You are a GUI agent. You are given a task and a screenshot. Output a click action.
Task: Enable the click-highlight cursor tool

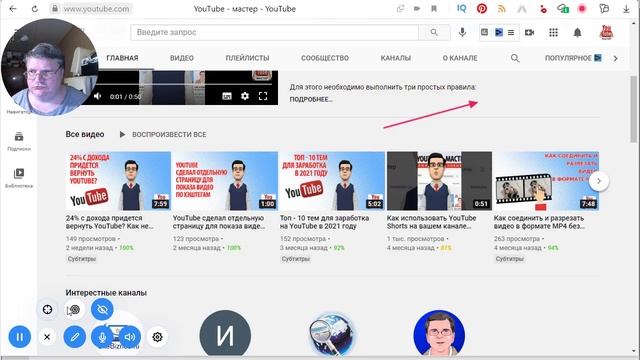coord(74,310)
